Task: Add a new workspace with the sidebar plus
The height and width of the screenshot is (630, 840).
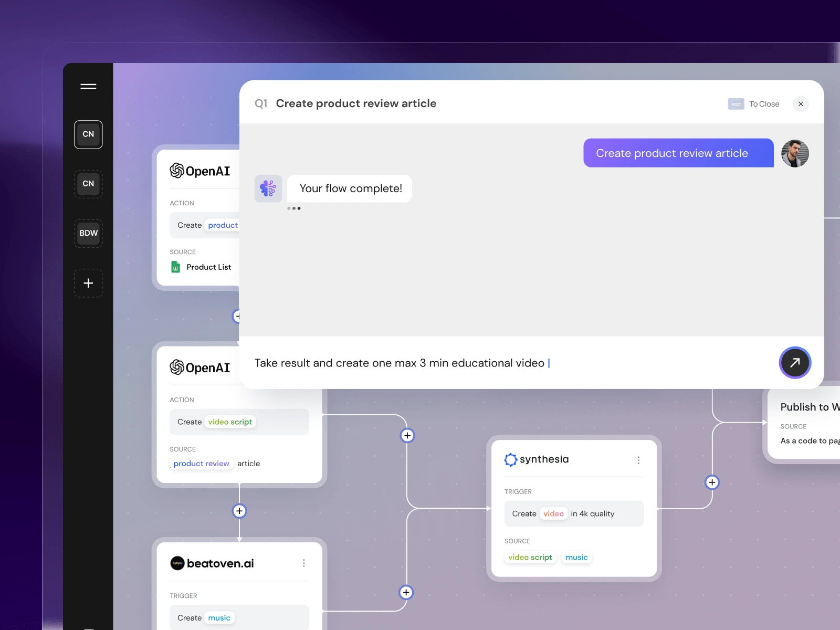Action: point(88,283)
